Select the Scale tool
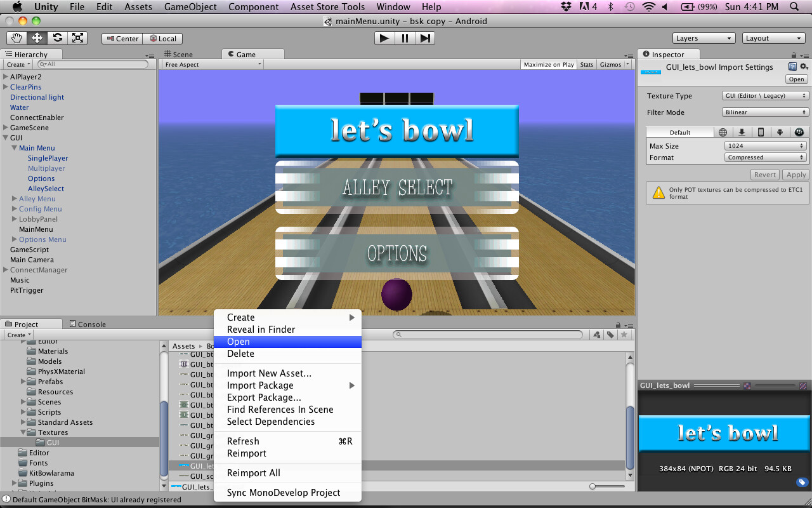812x508 pixels. pos(77,38)
